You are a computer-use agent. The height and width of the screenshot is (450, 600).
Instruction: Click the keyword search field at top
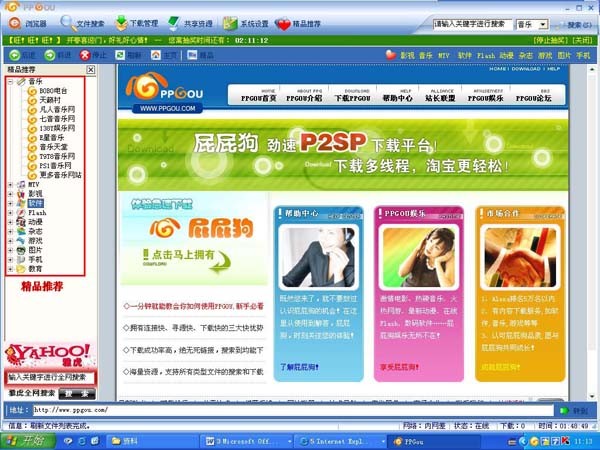pyautogui.click(x=472, y=24)
